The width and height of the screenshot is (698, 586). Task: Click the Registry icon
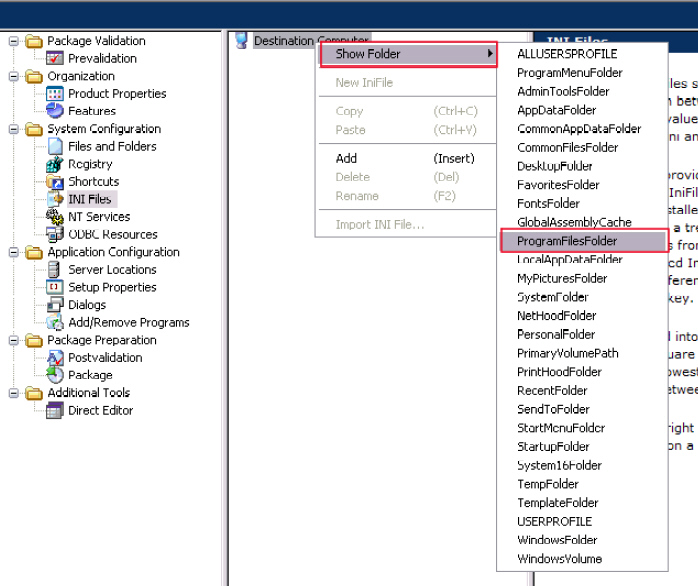55,164
